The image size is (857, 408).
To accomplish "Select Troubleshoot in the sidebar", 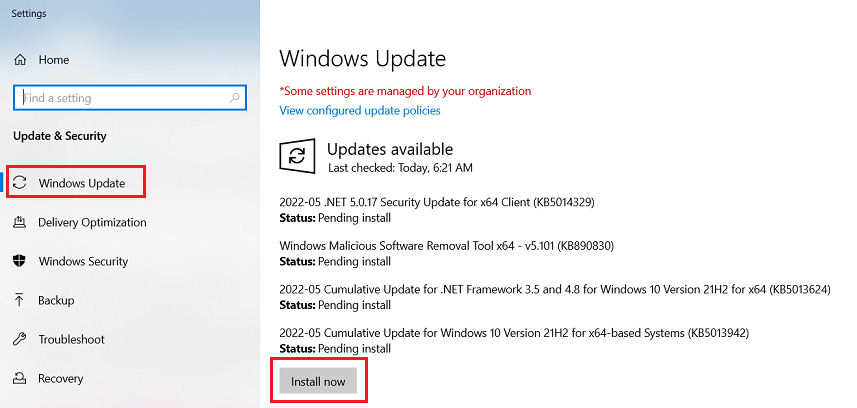I will pos(71,340).
